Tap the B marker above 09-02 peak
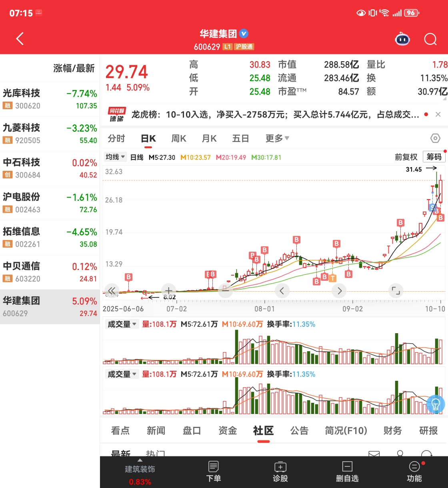 coord(336,244)
